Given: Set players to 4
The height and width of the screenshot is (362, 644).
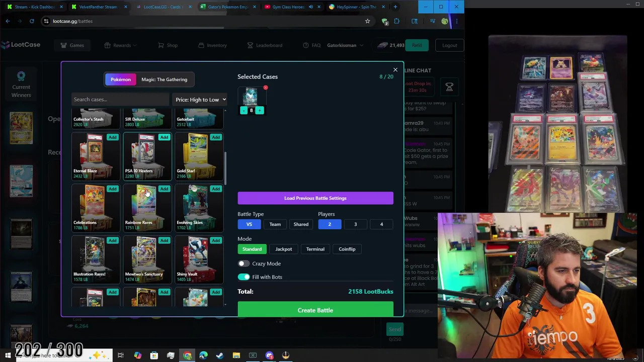Looking at the screenshot, I should (381, 224).
